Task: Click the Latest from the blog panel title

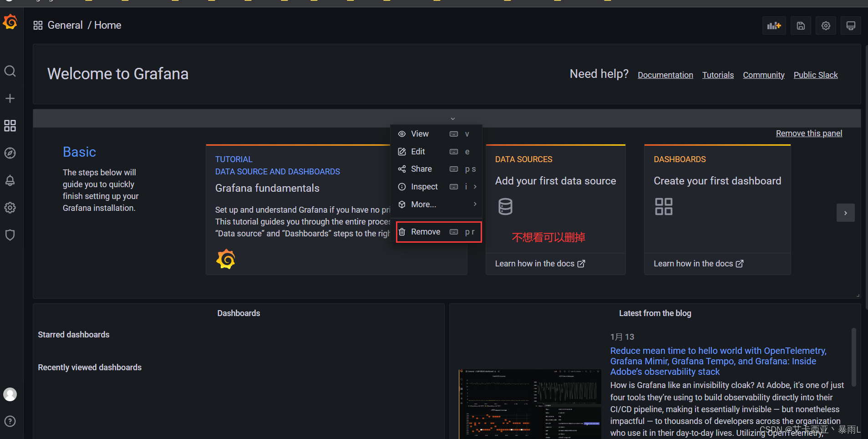Action: 655,313
